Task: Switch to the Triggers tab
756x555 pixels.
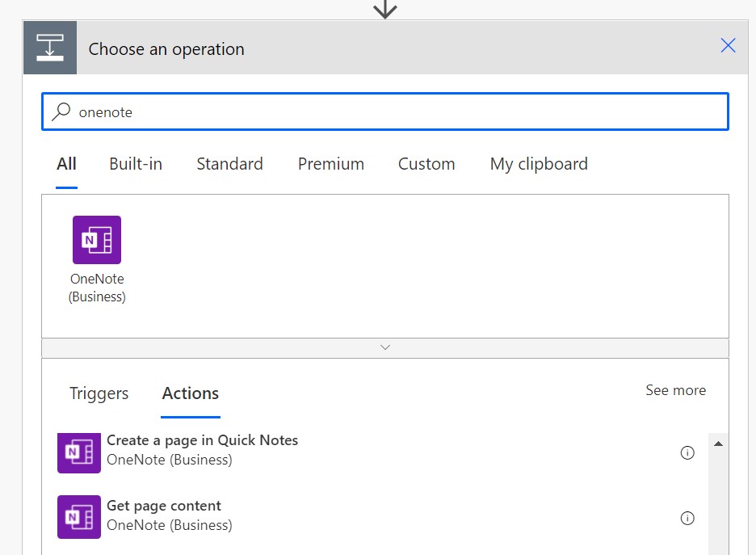Action: point(99,393)
